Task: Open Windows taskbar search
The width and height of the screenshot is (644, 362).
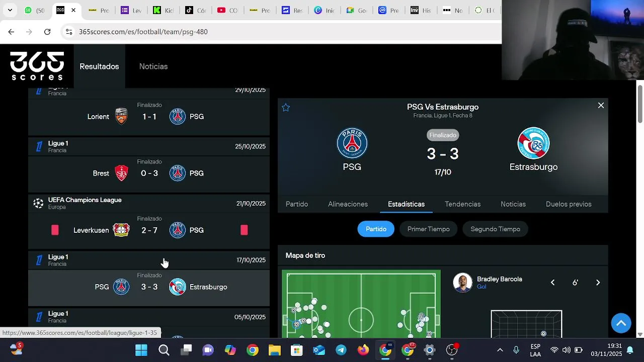Action: [x=164, y=350]
